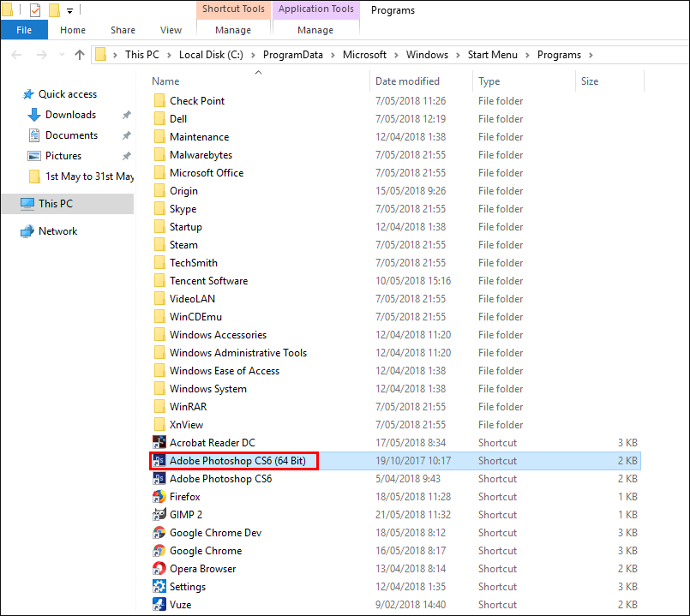Click the GIMP 2 shortcut icon
Image resolution: width=690 pixels, height=616 pixels.
coord(159,514)
